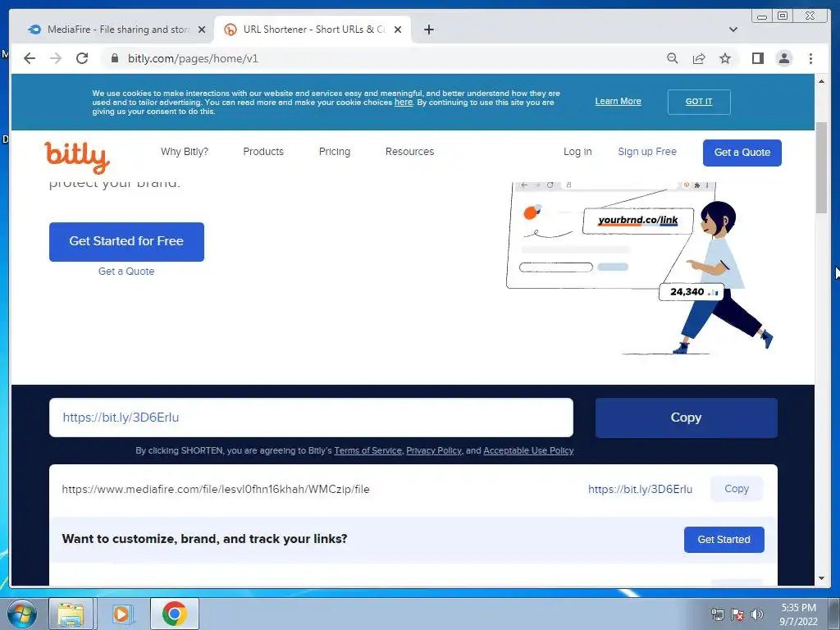Click Sign up Free
Image resolution: width=840 pixels, height=630 pixels.
click(x=647, y=152)
